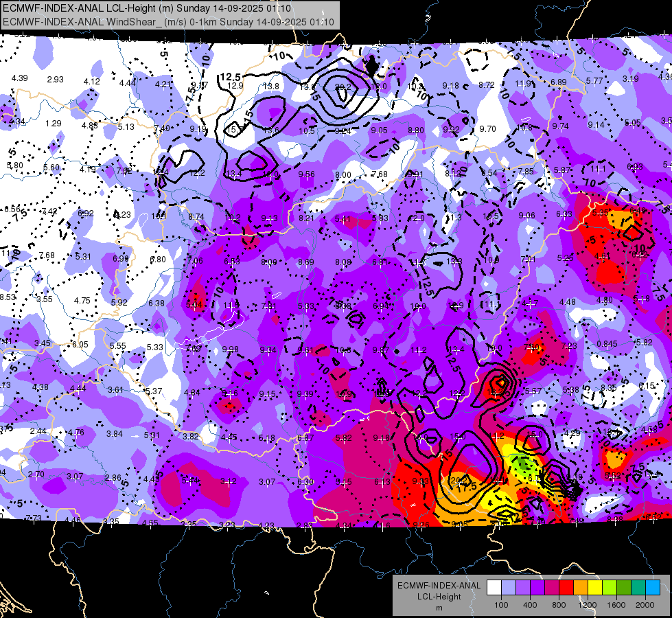Click the map value 3.84

pos(115,434)
